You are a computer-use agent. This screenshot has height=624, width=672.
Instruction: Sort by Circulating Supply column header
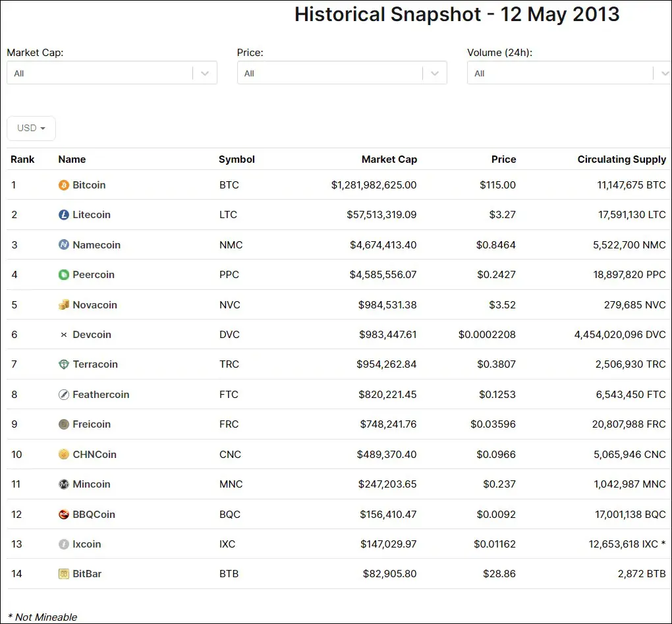pyautogui.click(x=621, y=159)
